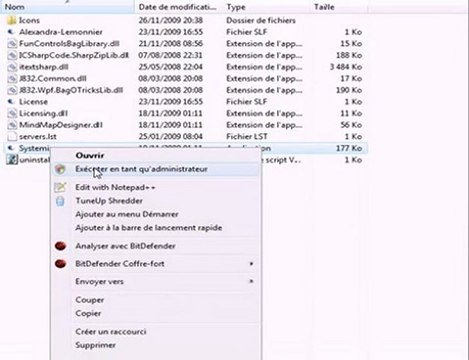This screenshot has width=469, height=360.
Task: Click the shield icon beside Exécuter en tant qu'administrateur
Action: (x=60, y=169)
